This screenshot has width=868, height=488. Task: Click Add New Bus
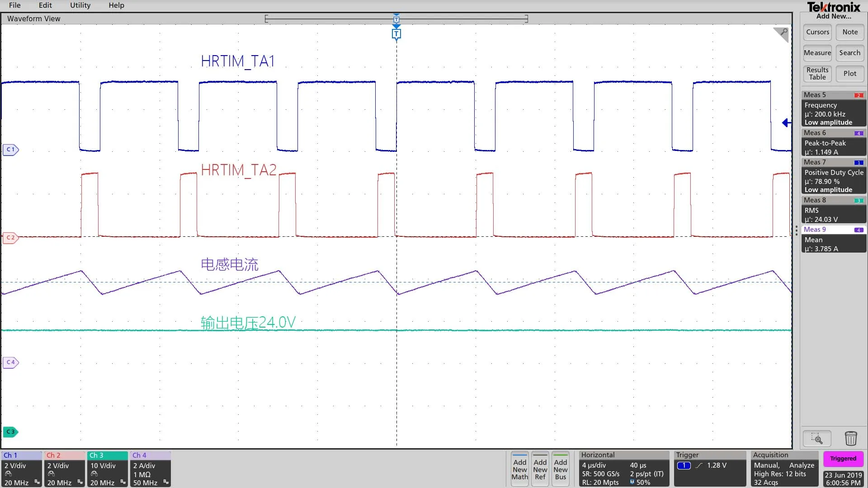pyautogui.click(x=560, y=469)
